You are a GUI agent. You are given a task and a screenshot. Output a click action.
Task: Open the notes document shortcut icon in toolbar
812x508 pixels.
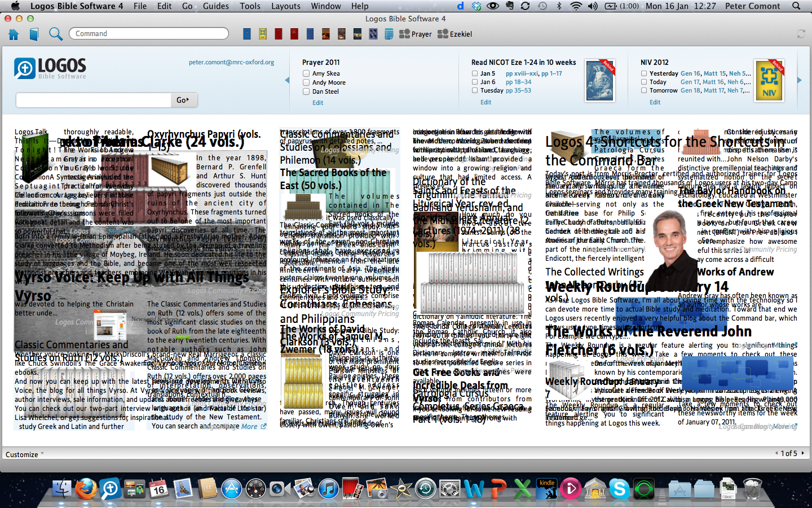389,34
